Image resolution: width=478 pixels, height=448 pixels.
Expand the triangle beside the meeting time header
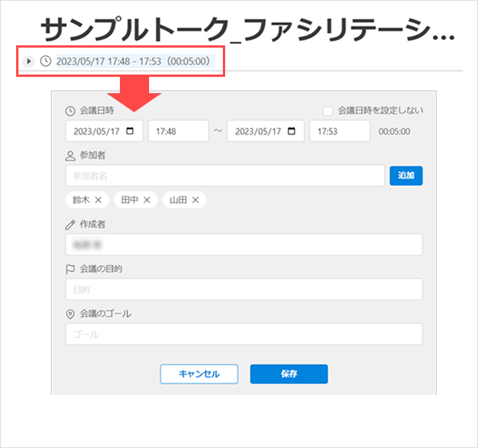[x=29, y=61]
